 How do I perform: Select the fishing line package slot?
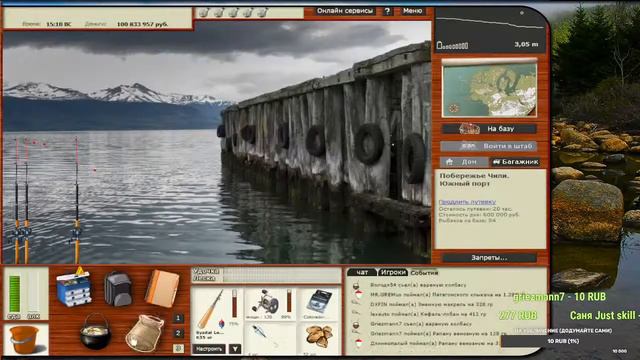[x=319, y=304]
